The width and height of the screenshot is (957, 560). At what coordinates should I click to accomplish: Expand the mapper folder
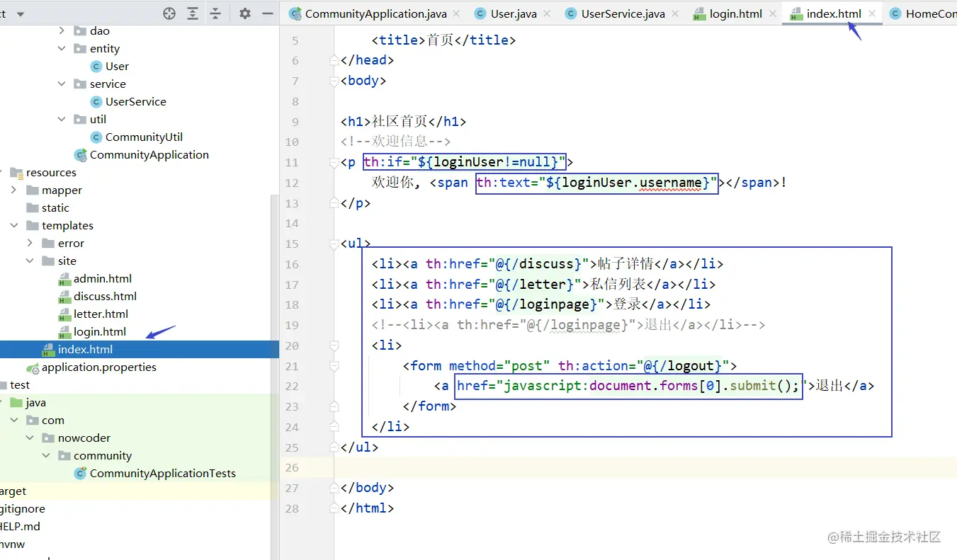pyautogui.click(x=13, y=190)
